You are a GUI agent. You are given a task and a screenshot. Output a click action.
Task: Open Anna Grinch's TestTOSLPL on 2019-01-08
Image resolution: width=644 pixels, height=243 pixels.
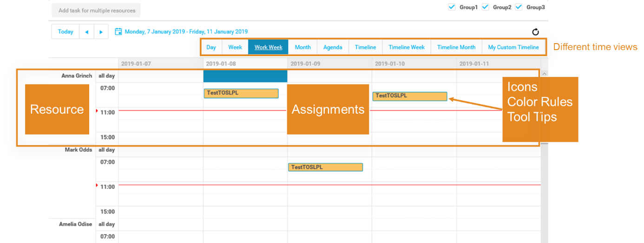point(241,93)
